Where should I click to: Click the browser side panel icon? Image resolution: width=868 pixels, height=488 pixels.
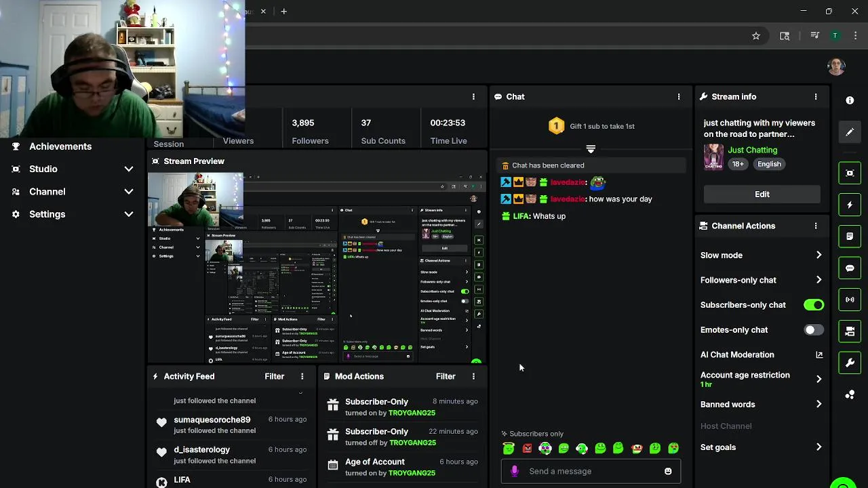pyautogui.click(x=785, y=36)
